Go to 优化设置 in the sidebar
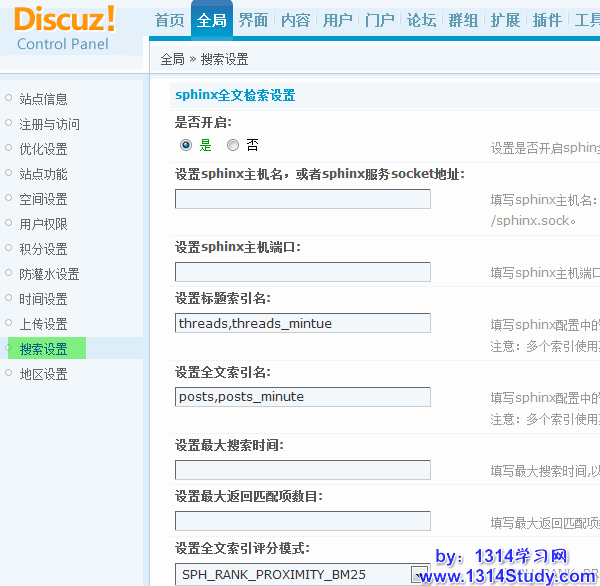 44,149
